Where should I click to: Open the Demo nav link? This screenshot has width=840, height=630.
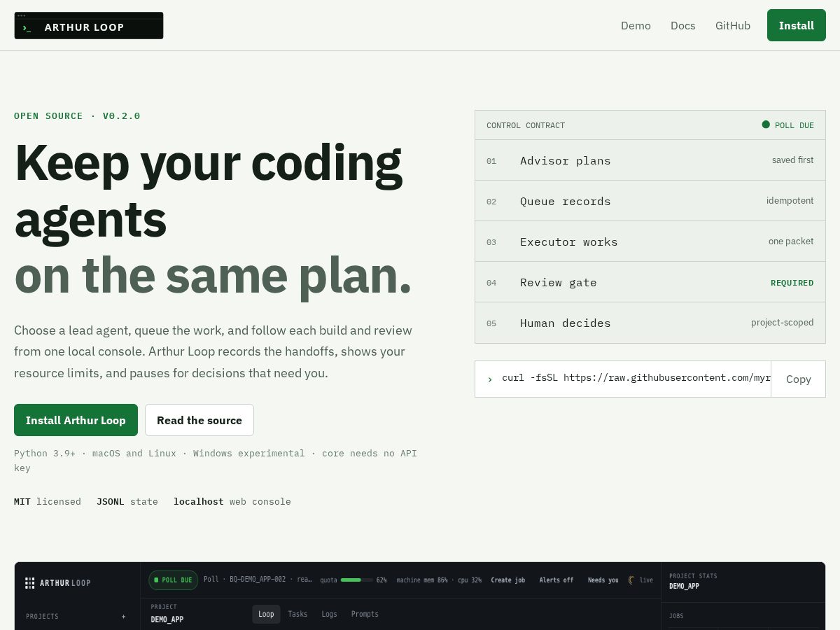pos(636,26)
